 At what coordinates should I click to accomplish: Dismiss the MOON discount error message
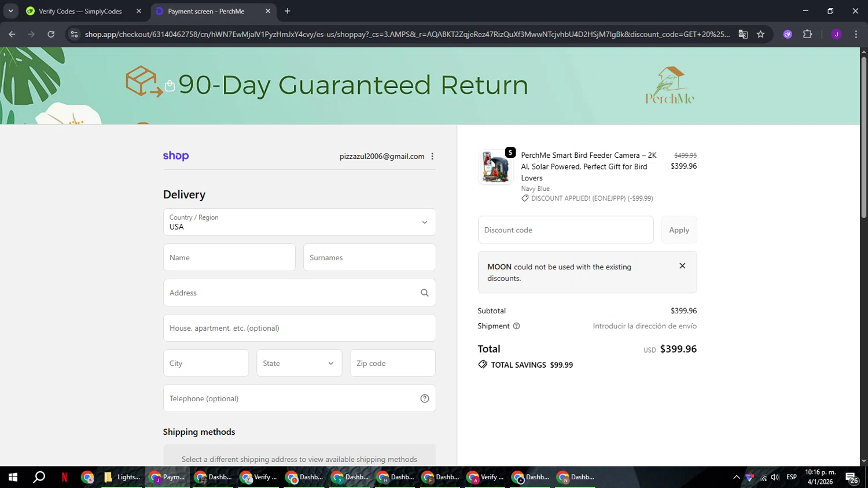click(682, 266)
